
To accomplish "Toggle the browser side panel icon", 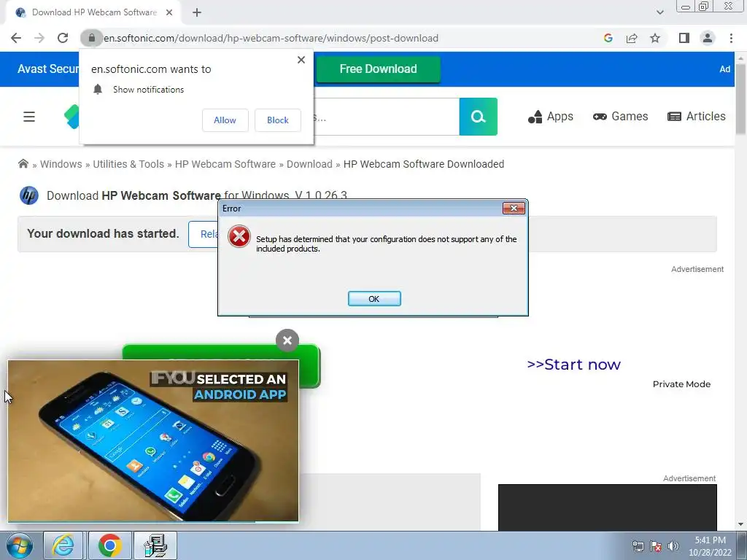I will point(684,38).
